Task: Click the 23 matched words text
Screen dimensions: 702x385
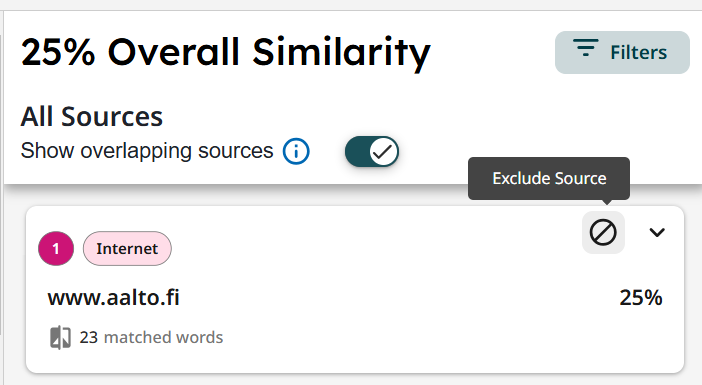Action: (151, 337)
